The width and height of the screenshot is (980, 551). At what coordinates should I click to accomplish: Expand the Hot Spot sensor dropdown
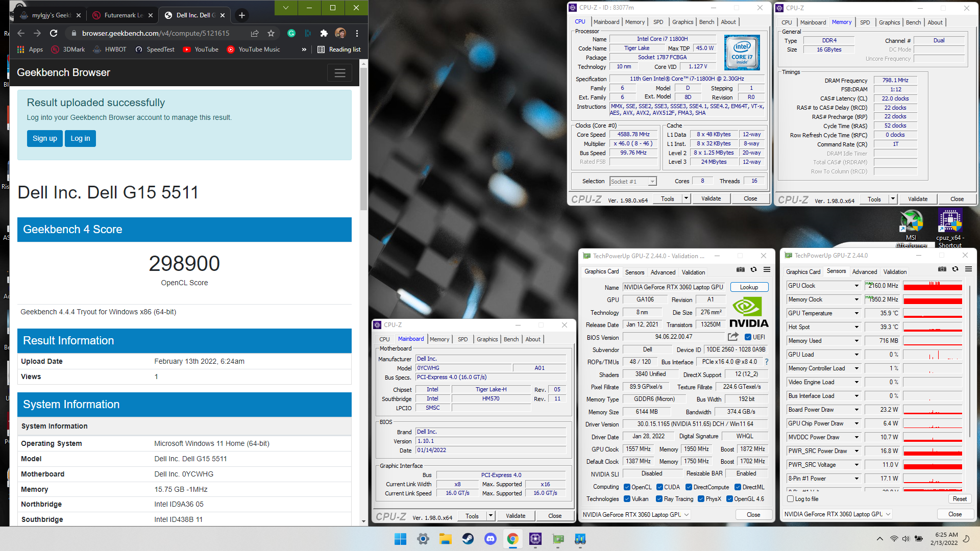pyautogui.click(x=856, y=327)
